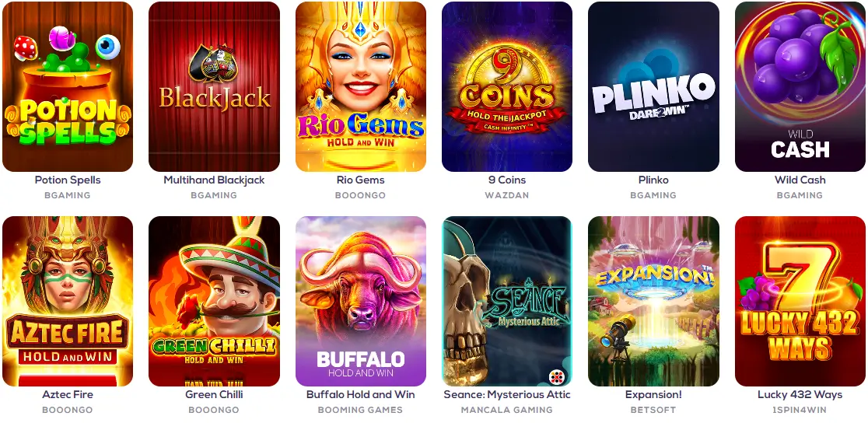Select the BOOMING GAMES provider label

pos(360,411)
